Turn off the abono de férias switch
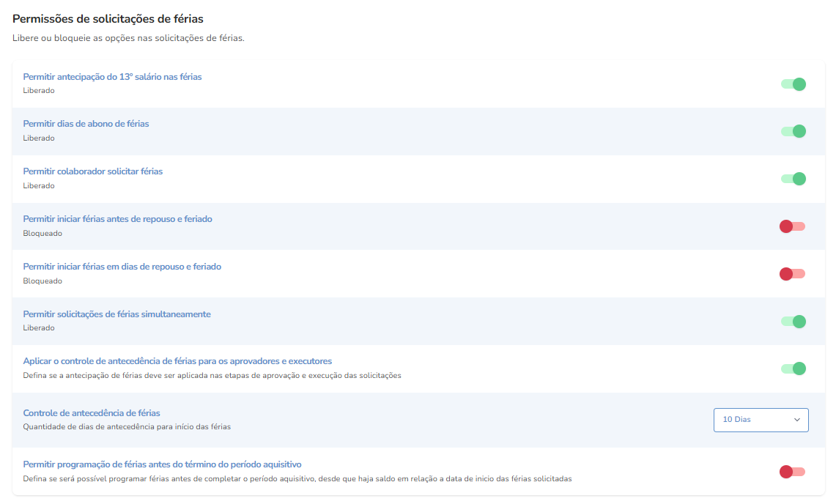This screenshot has width=836, height=504. (793, 131)
